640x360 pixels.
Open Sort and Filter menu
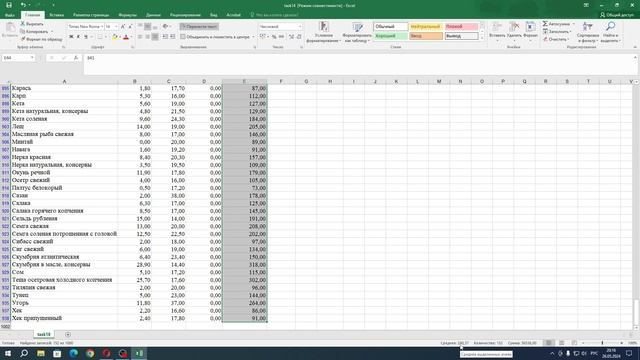pyautogui.click(x=588, y=32)
